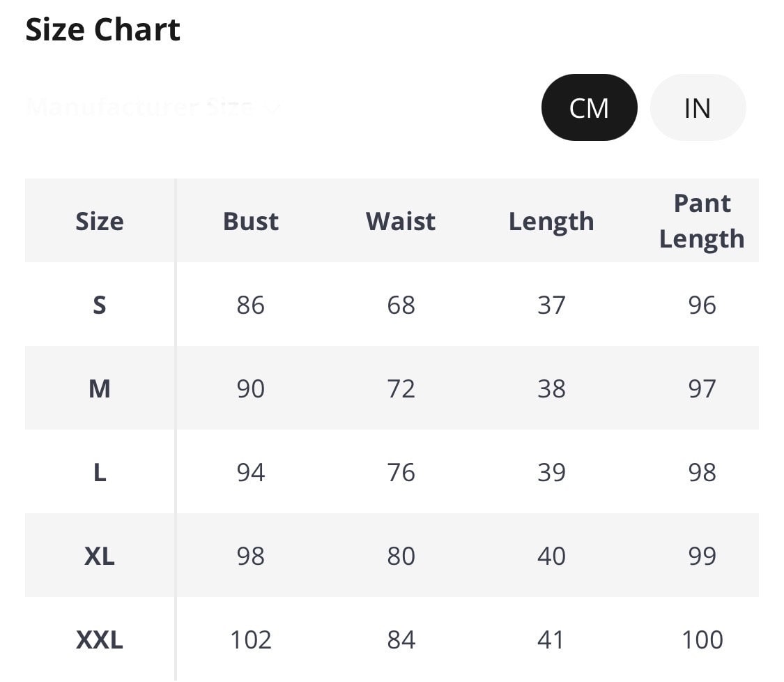The image size is (784, 682).
Task: Open the Manufacturer Size dropdown
Action: click(153, 107)
